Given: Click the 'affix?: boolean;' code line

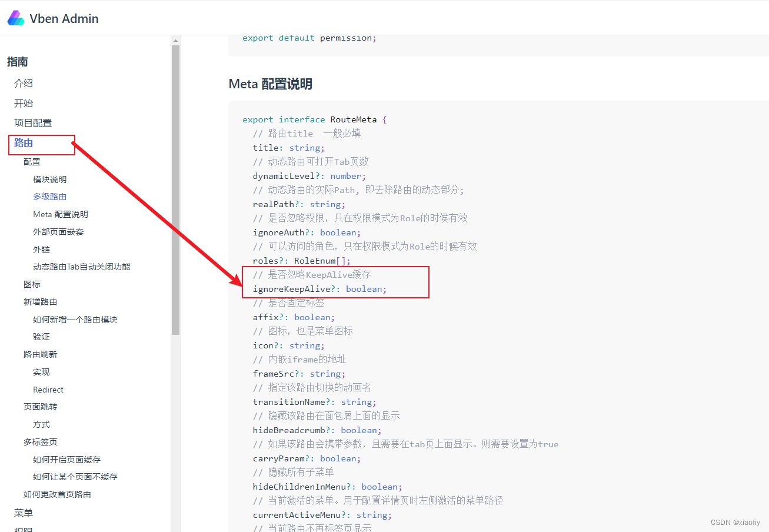Looking at the screenshot, I should [294, 317].
